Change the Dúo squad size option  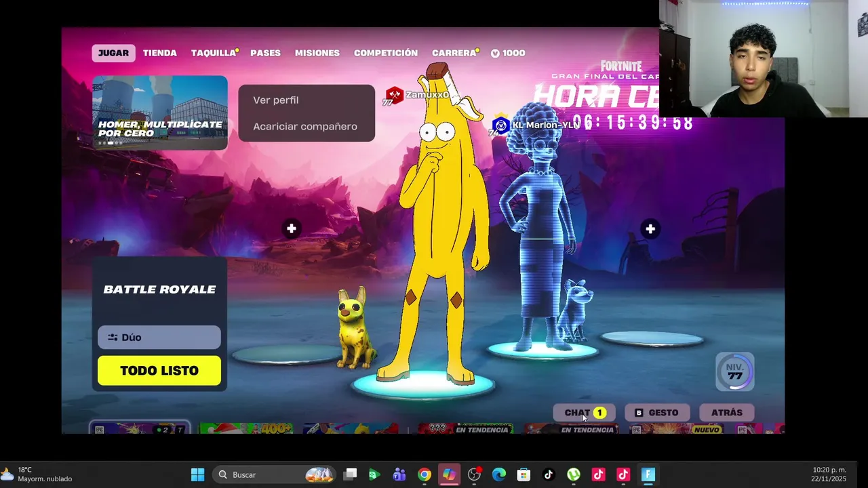click(159, 337)
